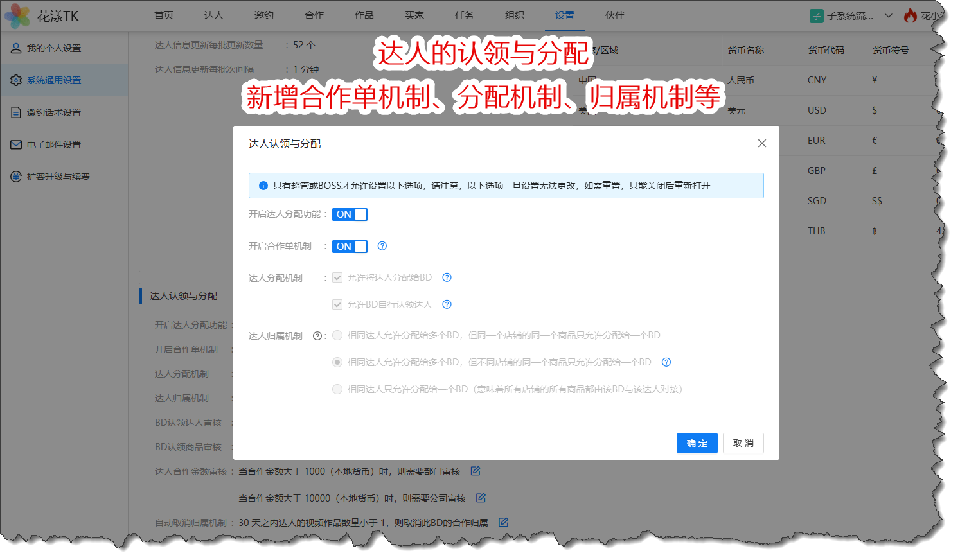Screen dimensions: 960x560
Task: Click edit icon for 自动取消归属机制 rule
Action: click(x=503, y=523)
